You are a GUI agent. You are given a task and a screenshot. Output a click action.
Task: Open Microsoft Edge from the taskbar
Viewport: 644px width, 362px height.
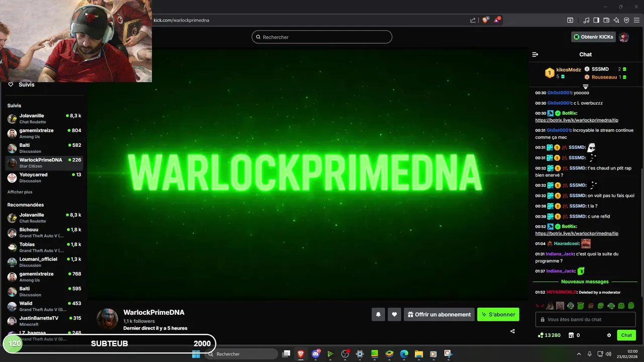(x=404, y=354)
